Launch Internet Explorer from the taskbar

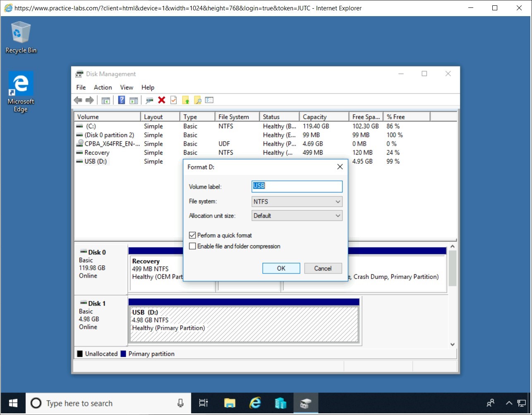(x=255, y=403)
